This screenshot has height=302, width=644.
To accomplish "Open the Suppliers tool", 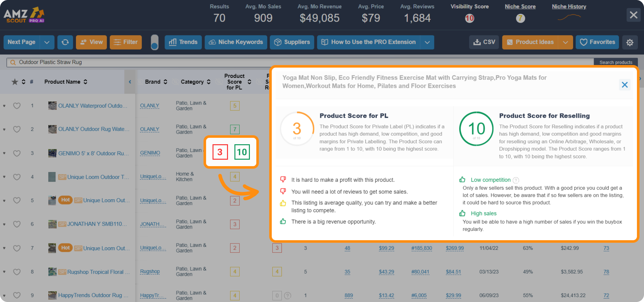I will (x=292, y=42).
